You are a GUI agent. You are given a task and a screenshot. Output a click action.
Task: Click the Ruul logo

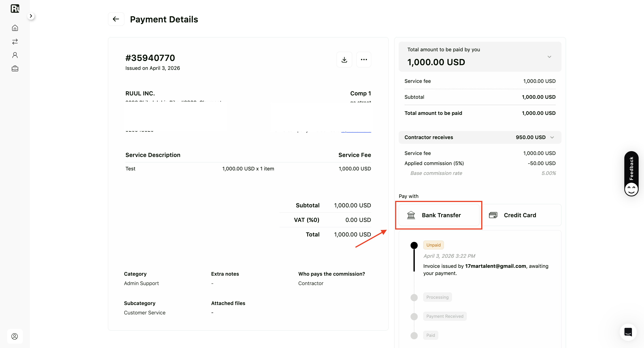coord(15,9)
